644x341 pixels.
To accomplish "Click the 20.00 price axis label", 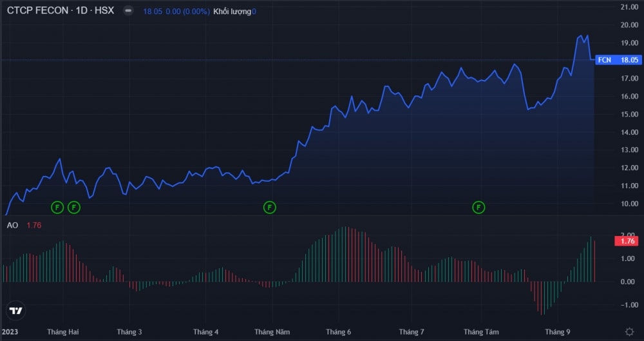I will [x=630, y=24].
